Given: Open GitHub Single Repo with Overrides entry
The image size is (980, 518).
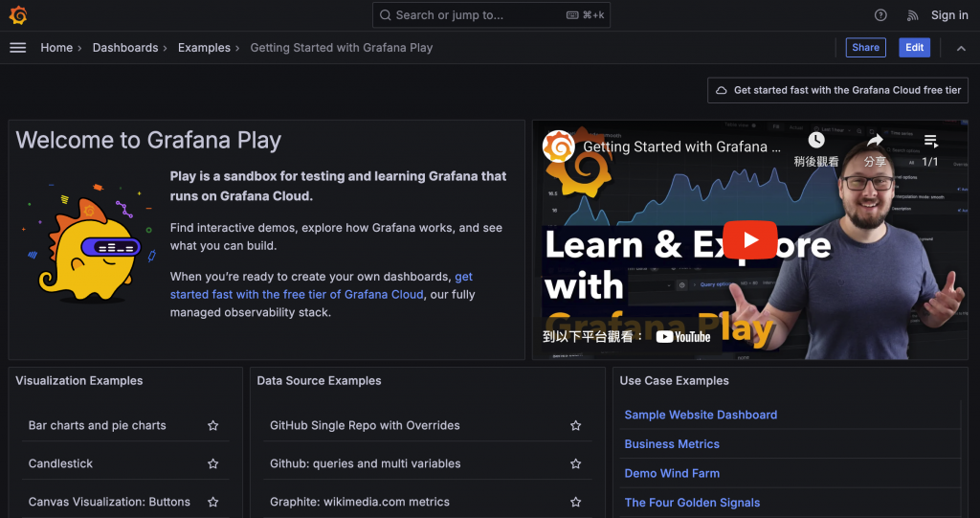Looking at the screenshot, I should [365, 425].
